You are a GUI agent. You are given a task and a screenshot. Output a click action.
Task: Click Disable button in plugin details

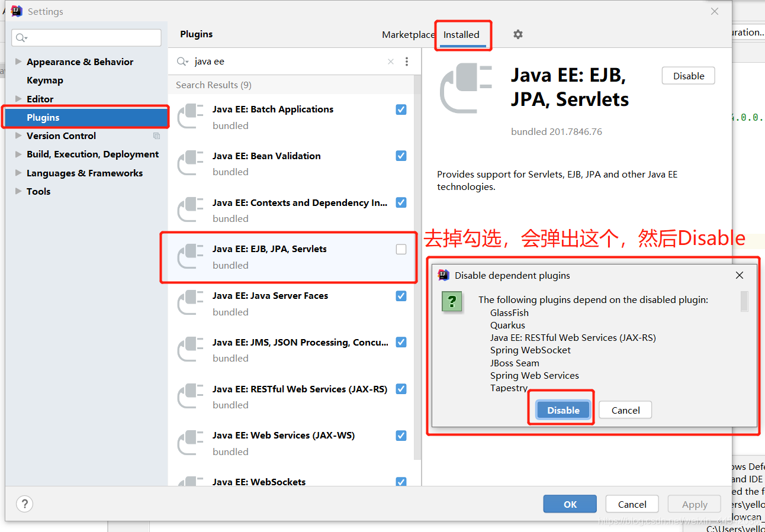tap(689, 76)
